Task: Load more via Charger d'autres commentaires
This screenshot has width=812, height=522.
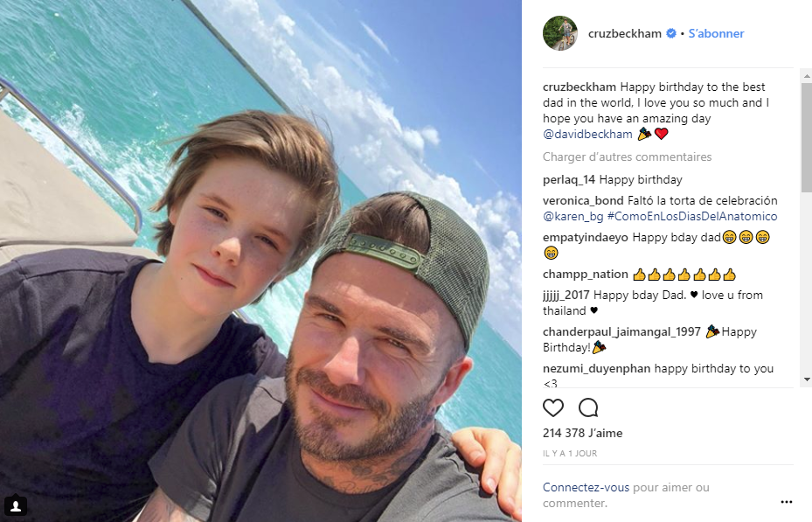Action: (627, 157)
